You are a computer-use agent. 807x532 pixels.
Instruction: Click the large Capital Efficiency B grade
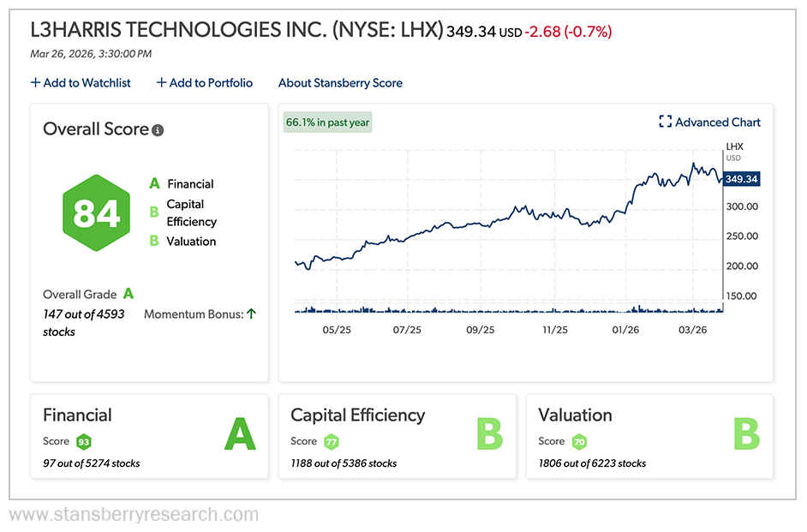click(x=489, y=434)
